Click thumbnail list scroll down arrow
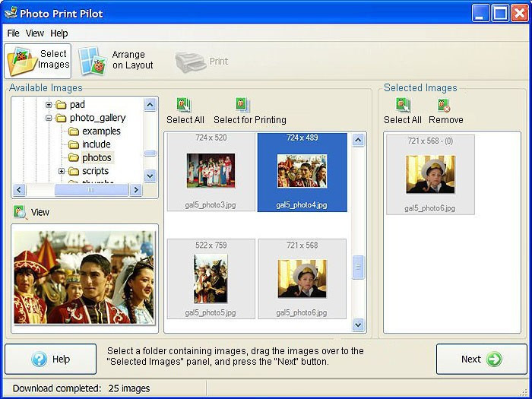 click(x=358, y=325)
